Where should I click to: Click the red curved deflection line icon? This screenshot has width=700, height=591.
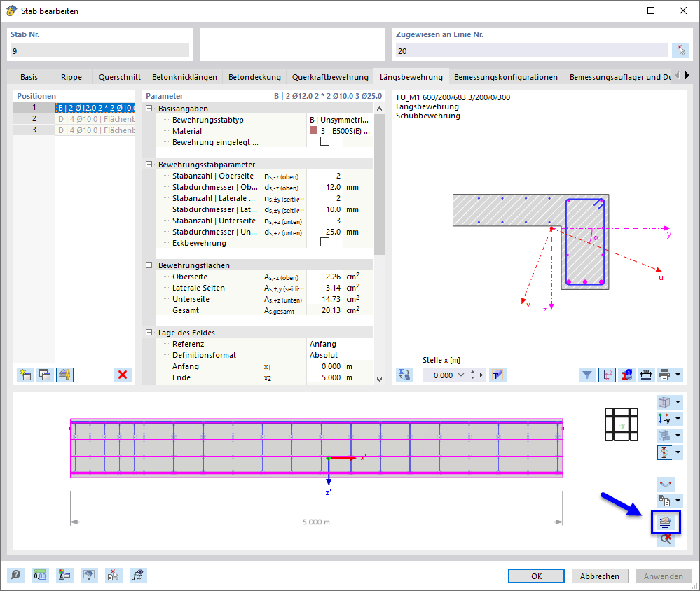click(x=666, y=484)
